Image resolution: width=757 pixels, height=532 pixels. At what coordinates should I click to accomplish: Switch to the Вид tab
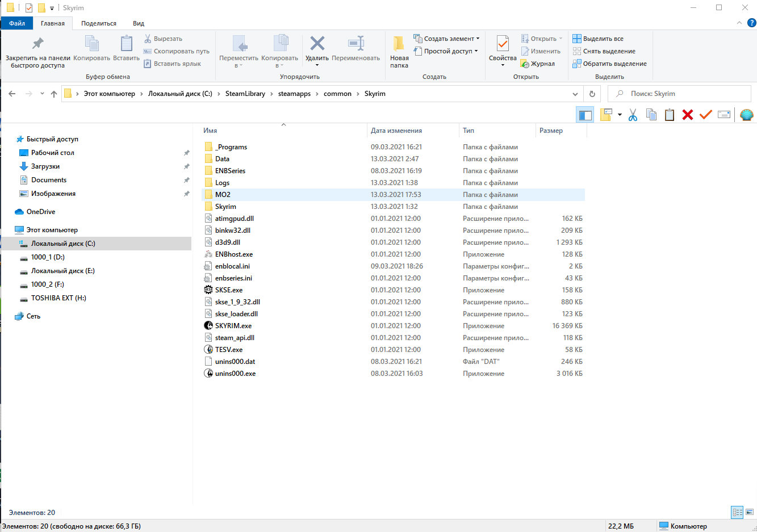139,23
